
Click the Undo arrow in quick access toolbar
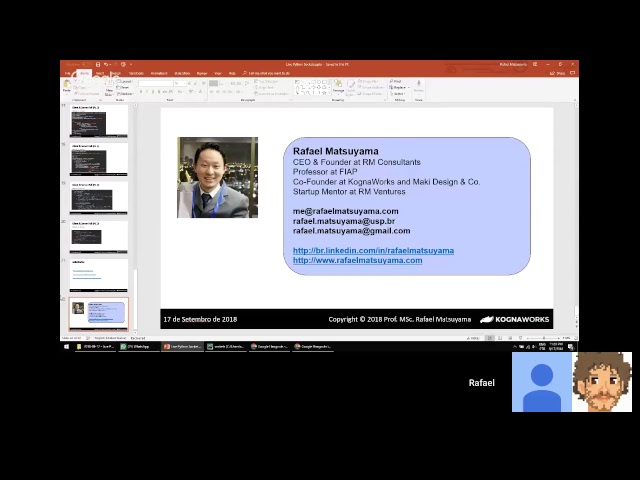pyautogui.click(x=106, y=64)
